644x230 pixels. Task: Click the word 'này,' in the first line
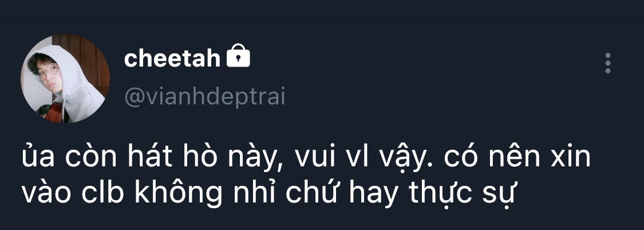[x=255, y=158]
